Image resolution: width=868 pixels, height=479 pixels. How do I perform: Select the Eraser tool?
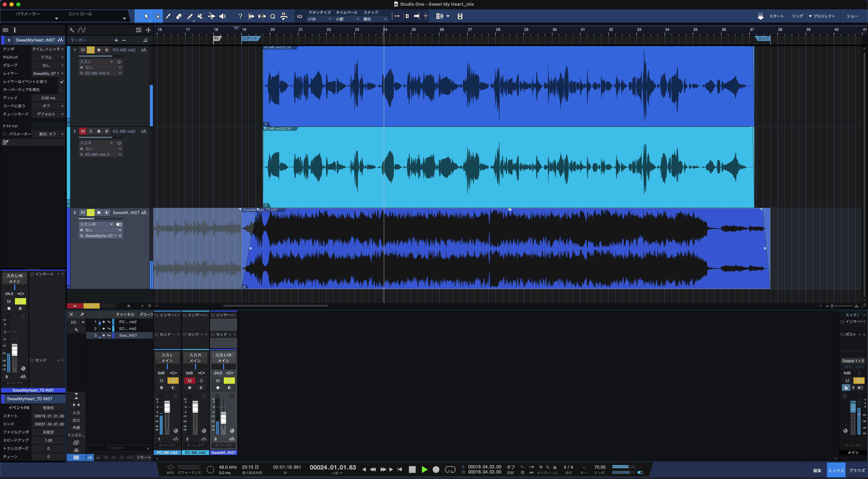(179, 16)
